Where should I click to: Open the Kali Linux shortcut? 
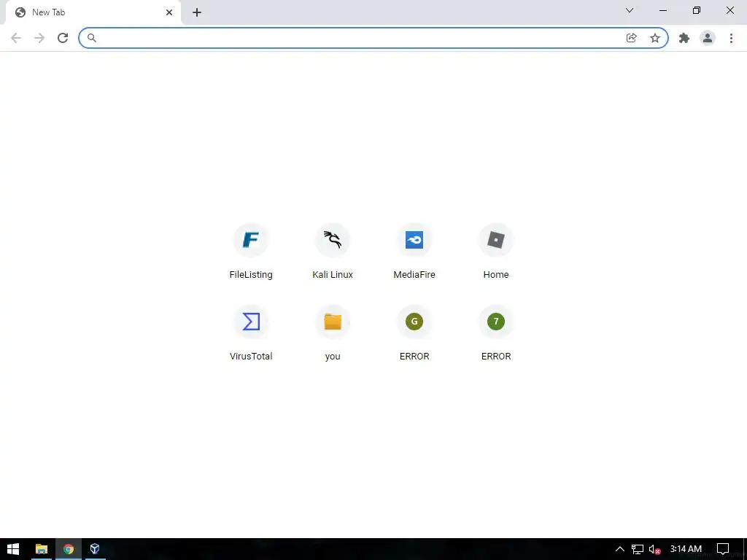click(x=333, y=252)
